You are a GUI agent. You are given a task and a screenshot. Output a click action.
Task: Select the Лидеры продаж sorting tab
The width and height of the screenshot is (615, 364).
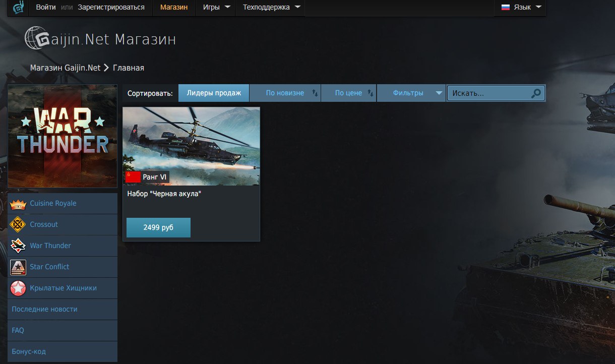(x=214, y=93)
